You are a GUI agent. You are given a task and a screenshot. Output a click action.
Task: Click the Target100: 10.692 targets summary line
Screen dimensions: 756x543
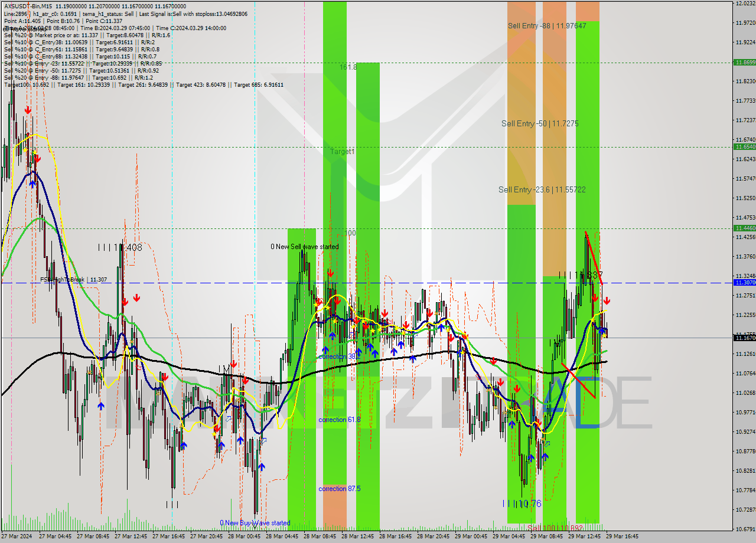(144, 84)
